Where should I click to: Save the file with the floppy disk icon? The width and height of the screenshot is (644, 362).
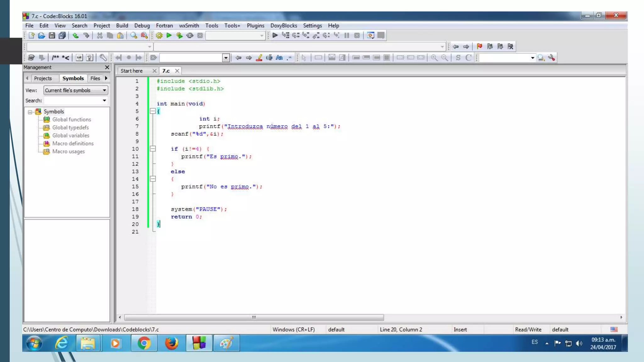click(52, 36)
